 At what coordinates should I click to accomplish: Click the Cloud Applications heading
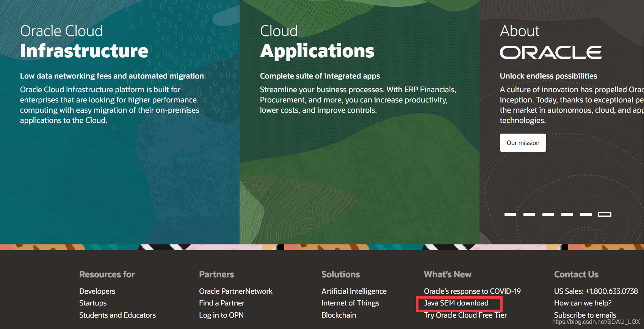317,42
